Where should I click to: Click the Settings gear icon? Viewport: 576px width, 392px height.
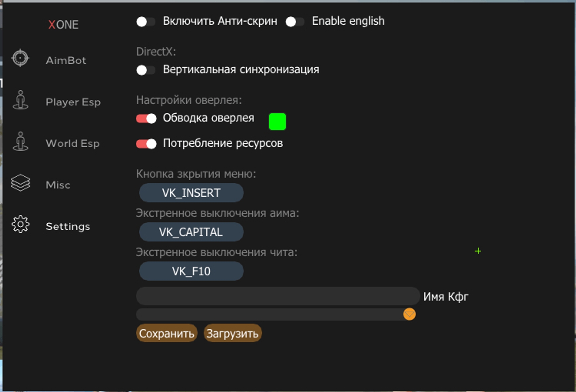coord(20,224)
